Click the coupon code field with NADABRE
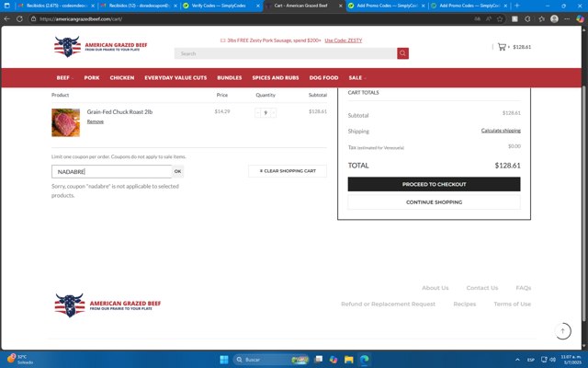Image resolution: width=588 pixels, height=368 pixels. click(112, 172)
